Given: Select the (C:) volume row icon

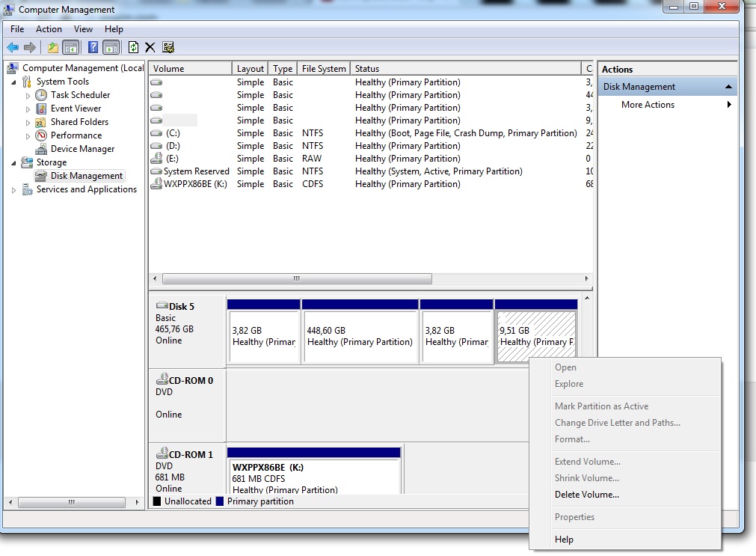Looking at the screenshot, I should (156, 133).
